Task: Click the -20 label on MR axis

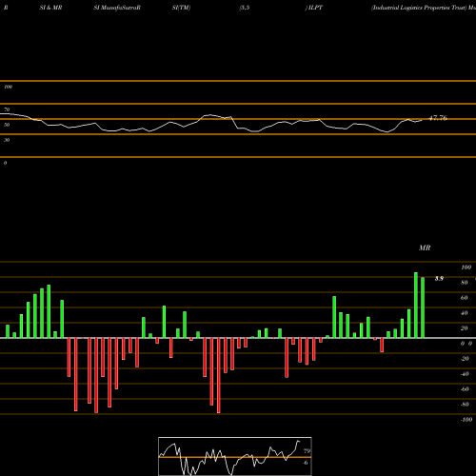Action: pyautogui.click(x=465, y=359)
